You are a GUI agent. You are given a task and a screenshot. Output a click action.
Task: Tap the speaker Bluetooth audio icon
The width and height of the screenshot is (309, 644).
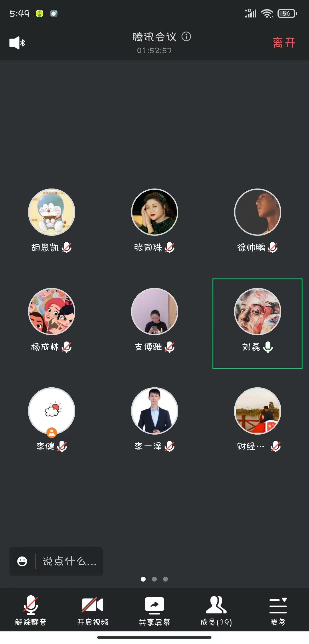17,43
